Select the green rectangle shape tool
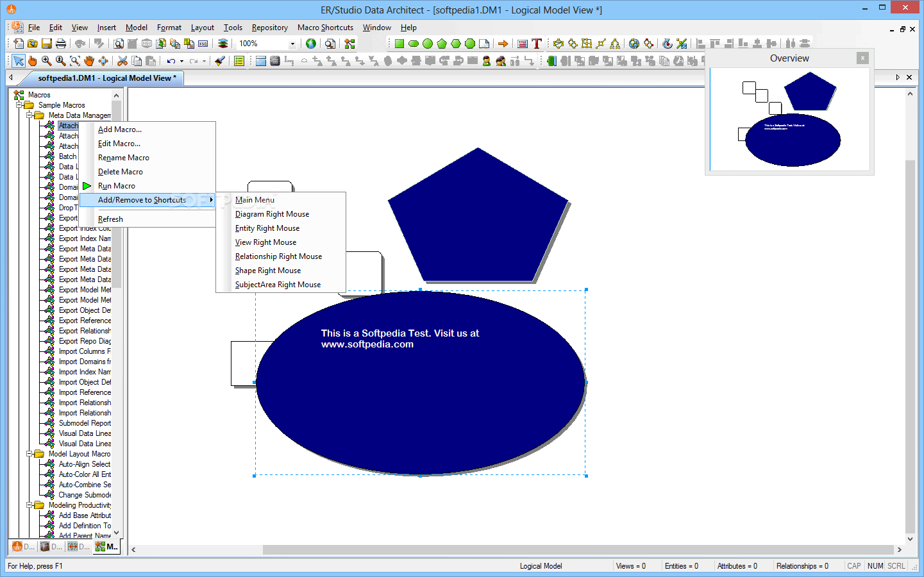924x577 pixels. tap(399, 44)
